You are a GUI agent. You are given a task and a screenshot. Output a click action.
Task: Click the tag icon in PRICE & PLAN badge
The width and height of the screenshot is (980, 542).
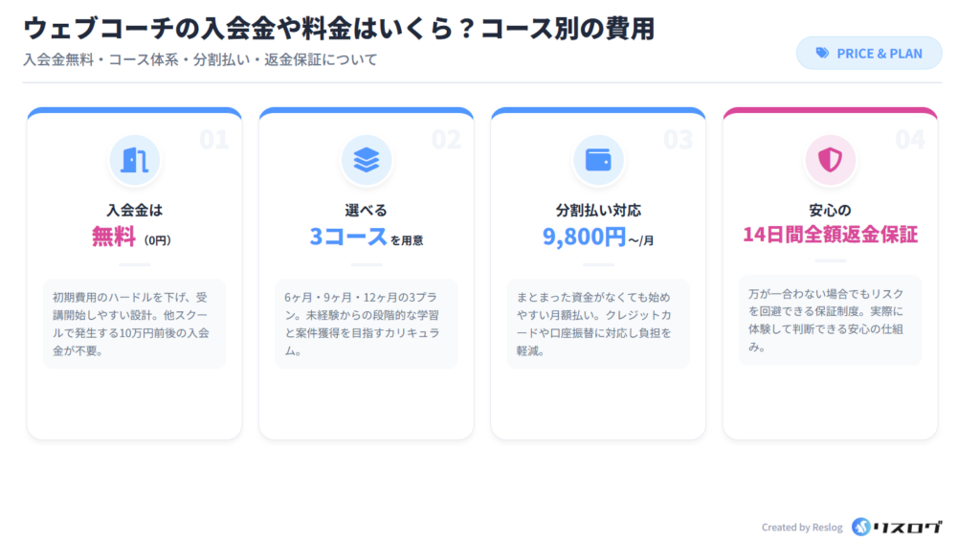click(822, 54)
